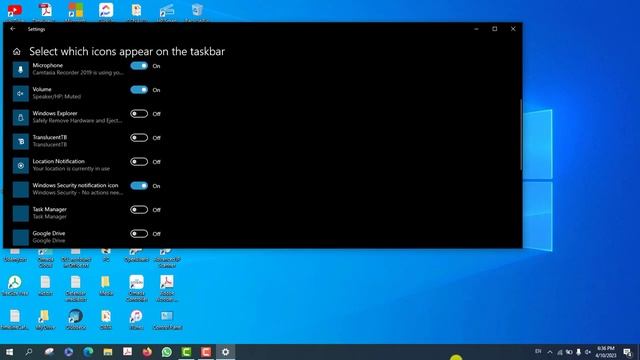Screen dimensions: 640x360
Task: Click the Windows Security notification icon tile
Action: (20, 190)
